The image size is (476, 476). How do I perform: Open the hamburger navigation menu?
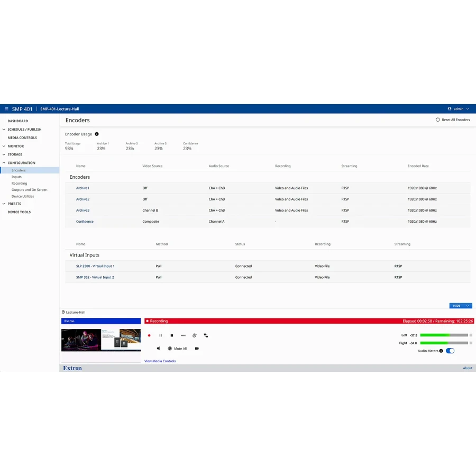point(6,109)
